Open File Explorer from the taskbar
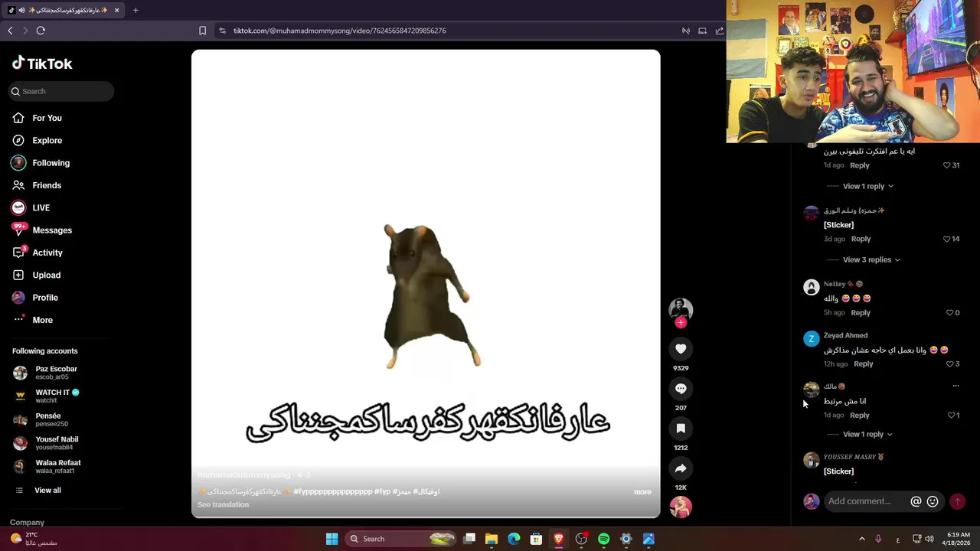980x551 pixels. click(492, 539)
